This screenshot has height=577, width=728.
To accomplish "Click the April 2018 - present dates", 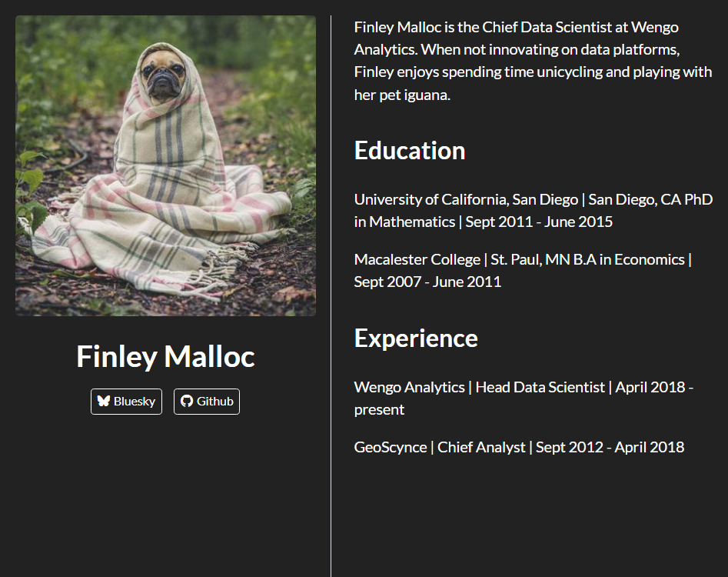I will pyautogui.click(x=653, y=387).
